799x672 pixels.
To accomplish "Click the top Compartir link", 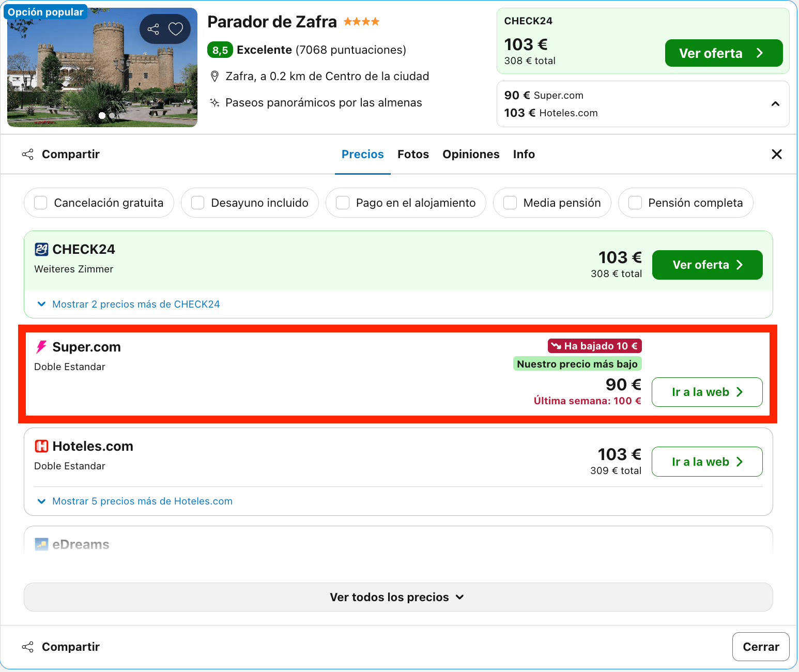I will [71, 154].
